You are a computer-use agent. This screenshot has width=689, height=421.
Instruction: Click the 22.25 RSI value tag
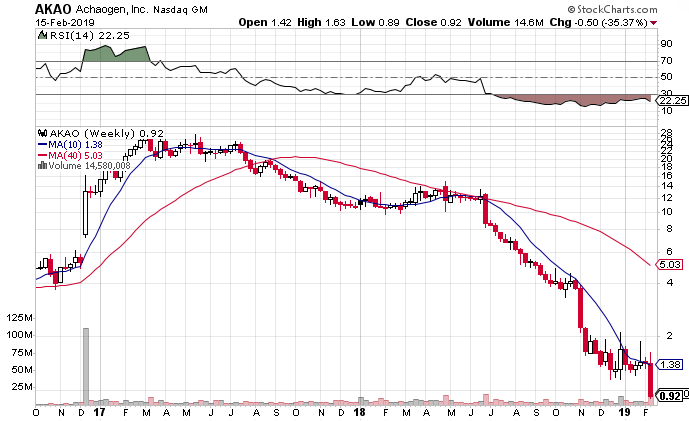[672, 101]
